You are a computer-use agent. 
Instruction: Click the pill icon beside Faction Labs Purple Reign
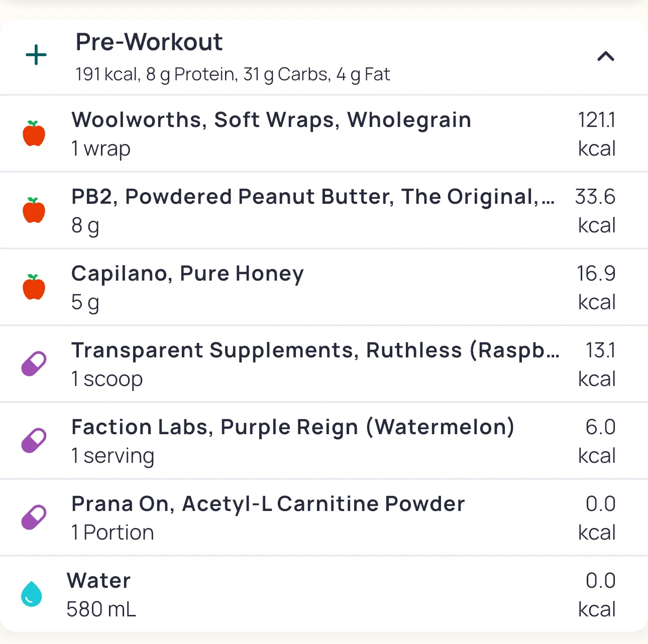(34, 441)
